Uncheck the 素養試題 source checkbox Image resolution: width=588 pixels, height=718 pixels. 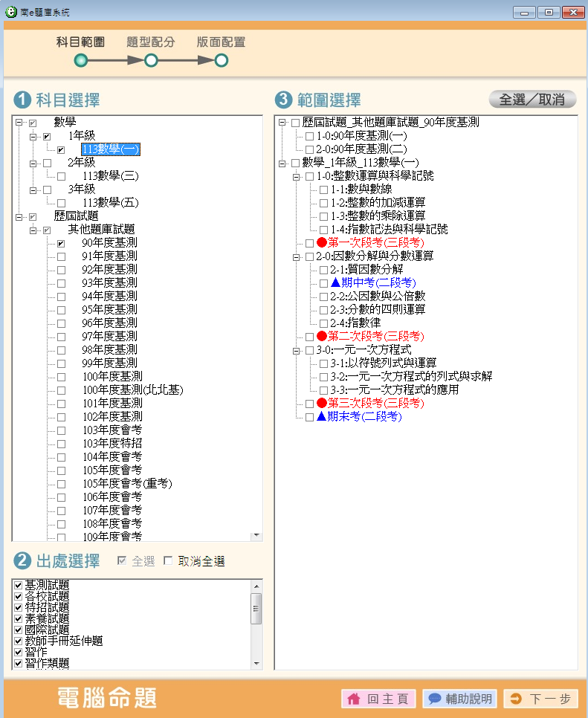point(19,618)
